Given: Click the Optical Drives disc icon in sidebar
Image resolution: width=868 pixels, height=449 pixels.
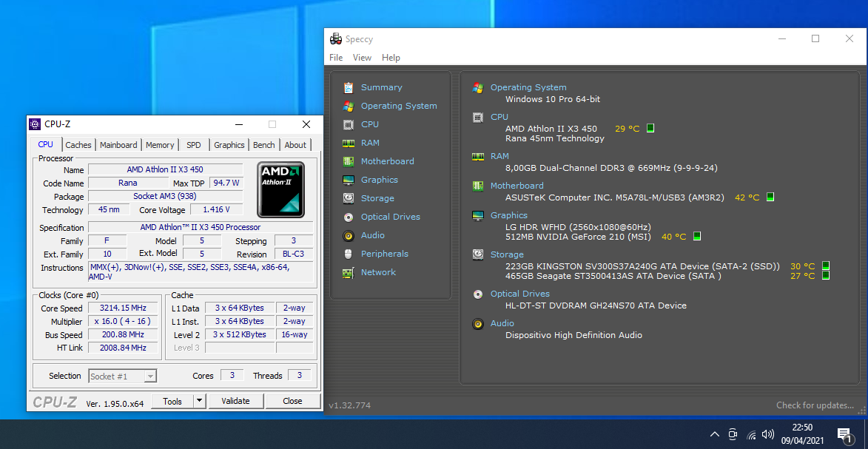Looking at the screenshot, I should 349,217.
